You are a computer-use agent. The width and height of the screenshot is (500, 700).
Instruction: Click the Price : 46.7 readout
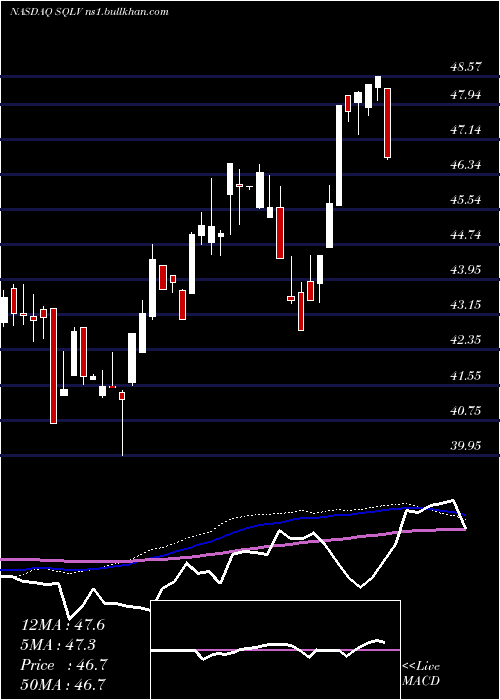(x=63, y=665)
